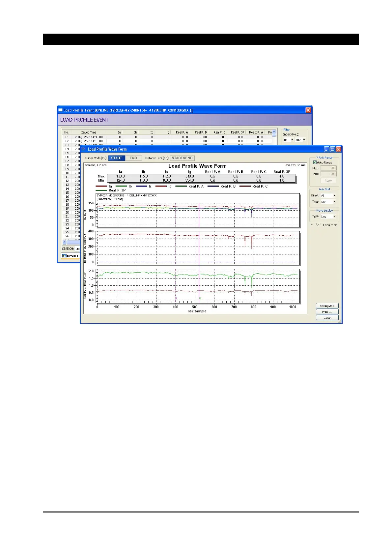
Task: Click the S start marker near 400 on bottom chart
Action: [176, 298]
